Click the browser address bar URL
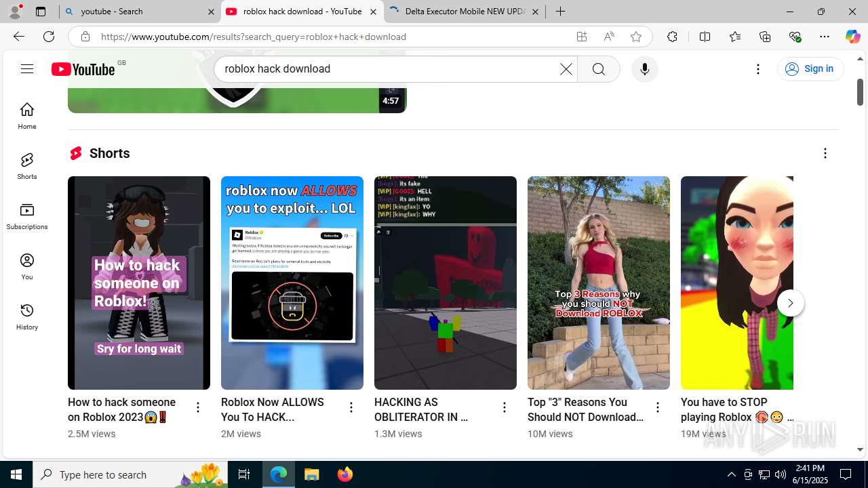Screen dimensions: 868x488 click(x=254, y=37)
